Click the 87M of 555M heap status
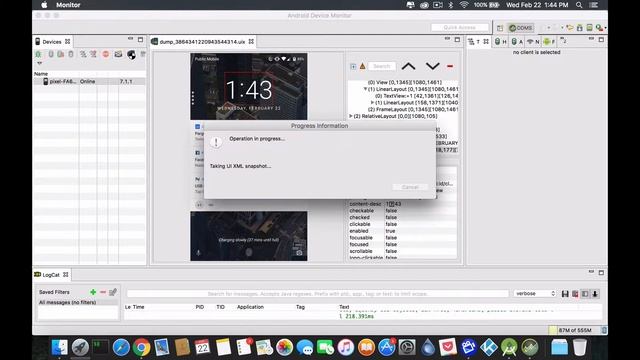 click(x=575, y=330)
